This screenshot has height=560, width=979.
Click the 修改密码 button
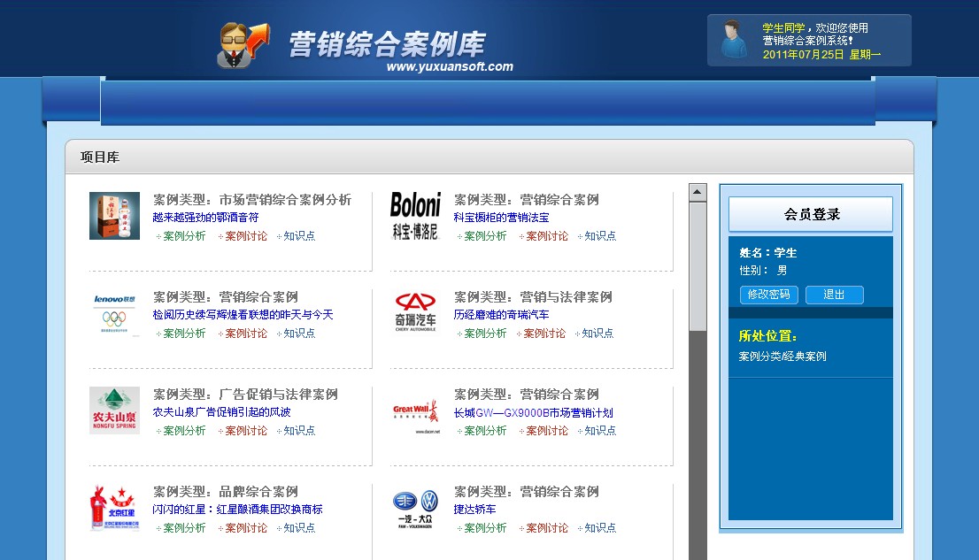click(x=768, y=295)
